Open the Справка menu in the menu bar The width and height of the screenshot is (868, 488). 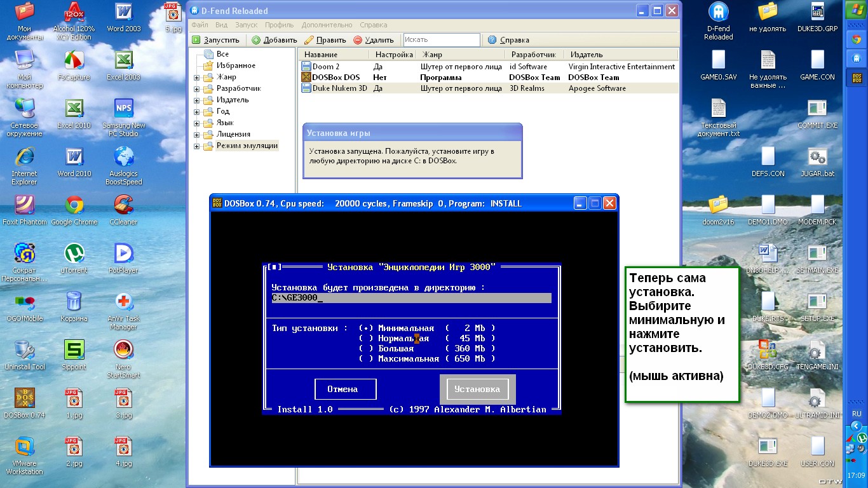tap(373, 25)
